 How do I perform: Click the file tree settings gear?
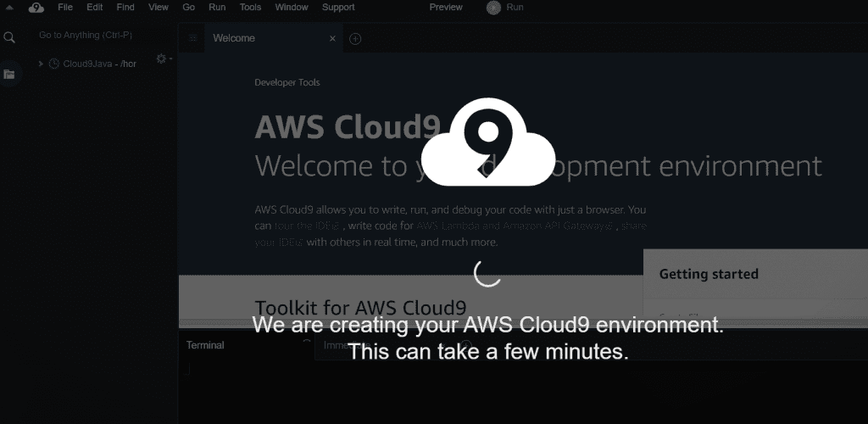[162, 59]
